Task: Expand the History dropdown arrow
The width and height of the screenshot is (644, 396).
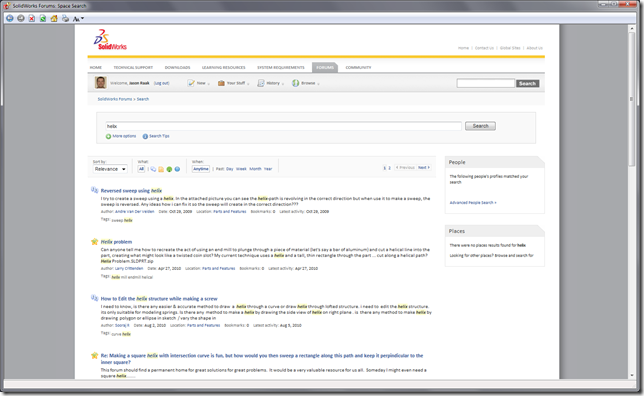Action: 283,84
